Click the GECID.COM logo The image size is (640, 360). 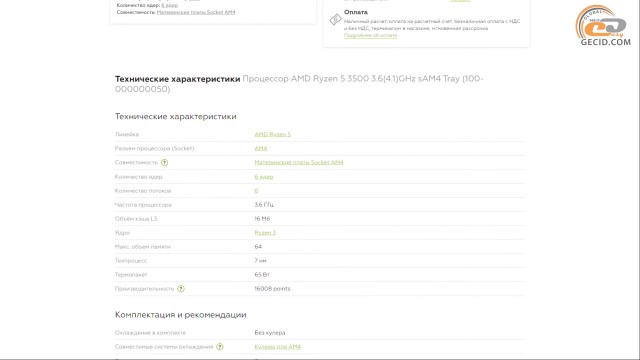603,25
